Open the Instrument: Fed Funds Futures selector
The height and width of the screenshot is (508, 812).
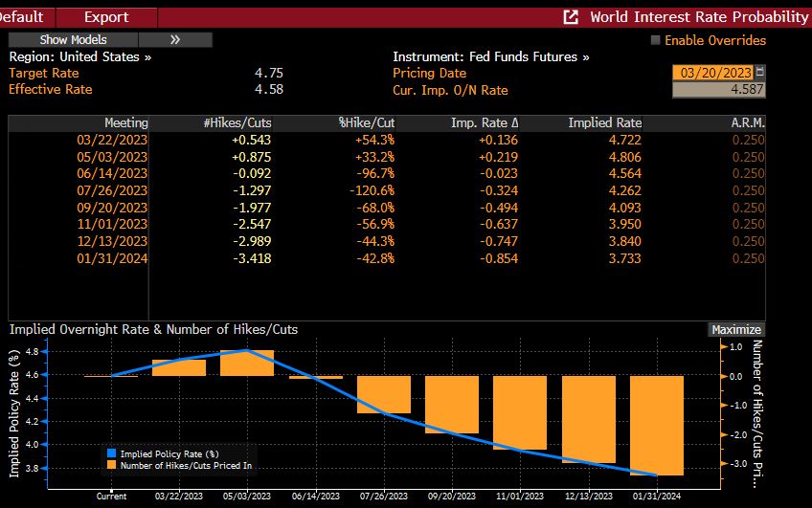pos(490,56)
